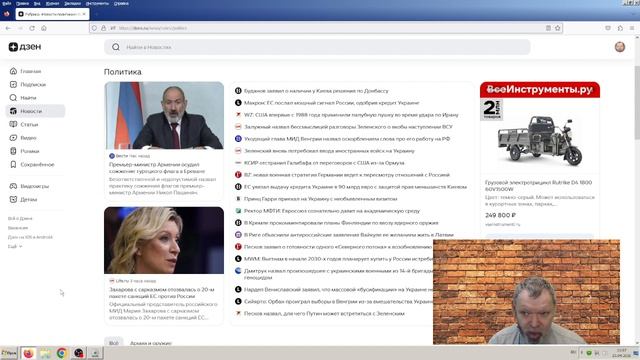The image size is (640, 360).
Task: Open Ролики in the sidebar
Action: coord(24,151)
